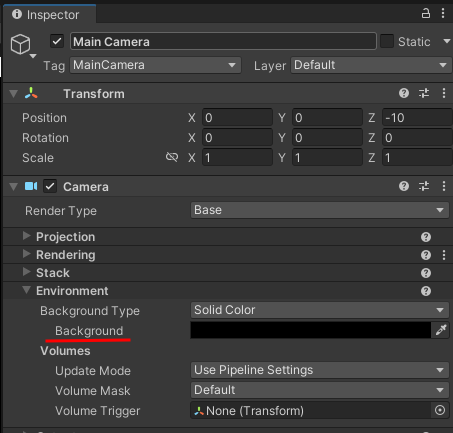Click the Environment section help icon

pyautogui.click(x=426, y=291)
